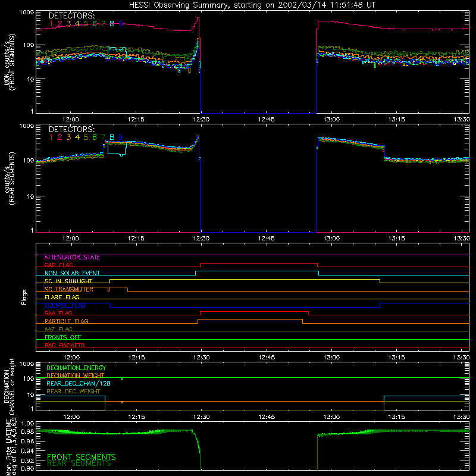Click the ECLIPSE_FLAG label
This screenshot has width=476, height=476.
[x=65, y=305]
